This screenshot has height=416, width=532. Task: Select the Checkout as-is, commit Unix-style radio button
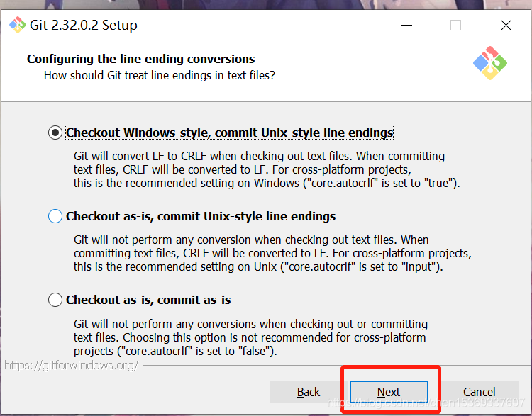coord(55,216)
